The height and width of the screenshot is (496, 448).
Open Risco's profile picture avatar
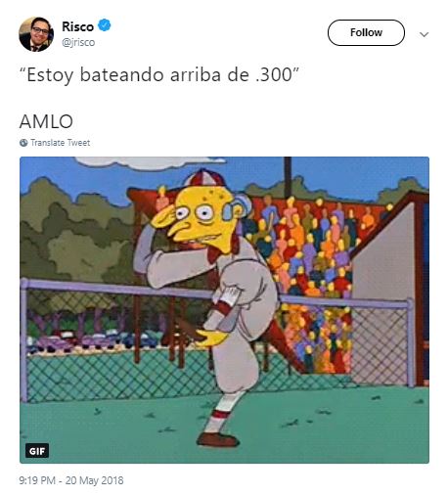tap(36, 34)
